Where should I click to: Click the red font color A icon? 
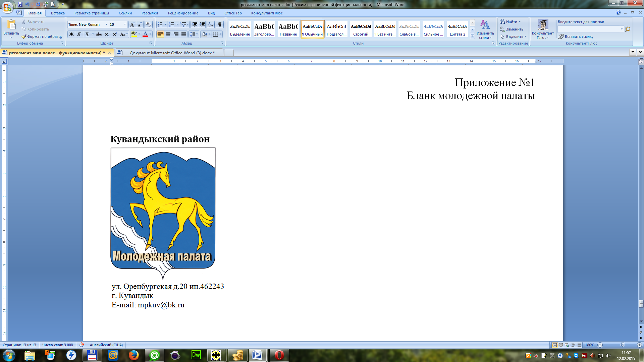[x=145, y=34]
